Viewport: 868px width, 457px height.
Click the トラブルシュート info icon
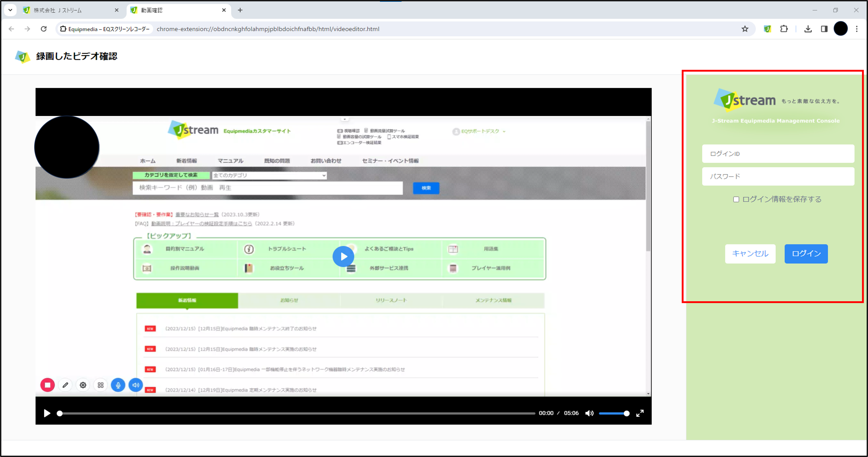249,249
